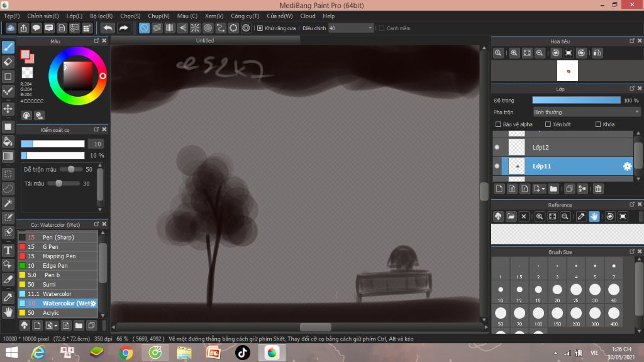Select the Brush tool in left toolbar
Screen dimensions: 644x362
click(8, 47)
